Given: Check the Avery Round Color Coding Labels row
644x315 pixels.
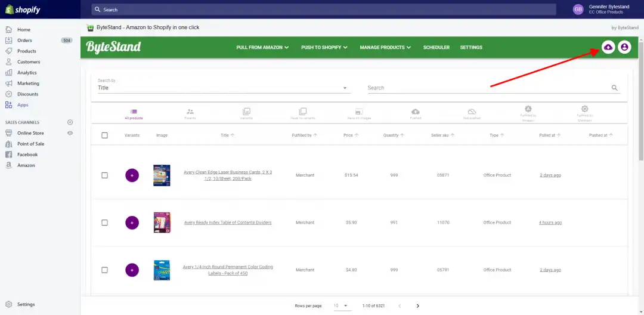Looking at the screenshot, I should tap(104, 270).
